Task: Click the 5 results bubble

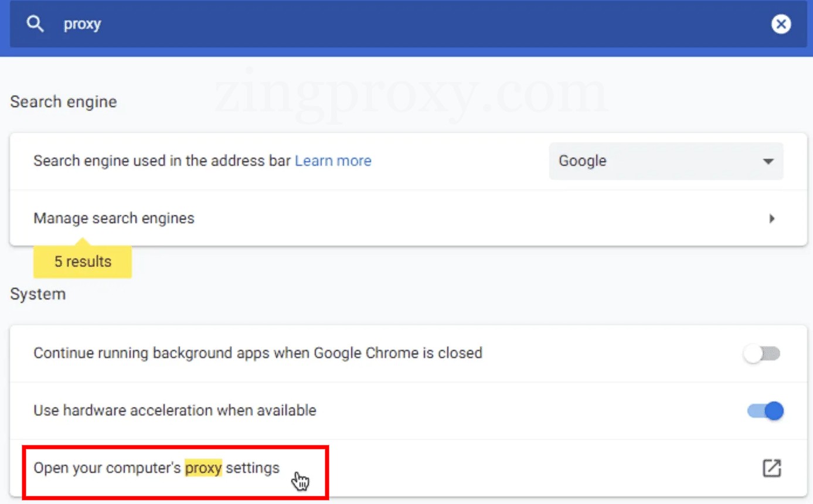Action: click(83, 261)
